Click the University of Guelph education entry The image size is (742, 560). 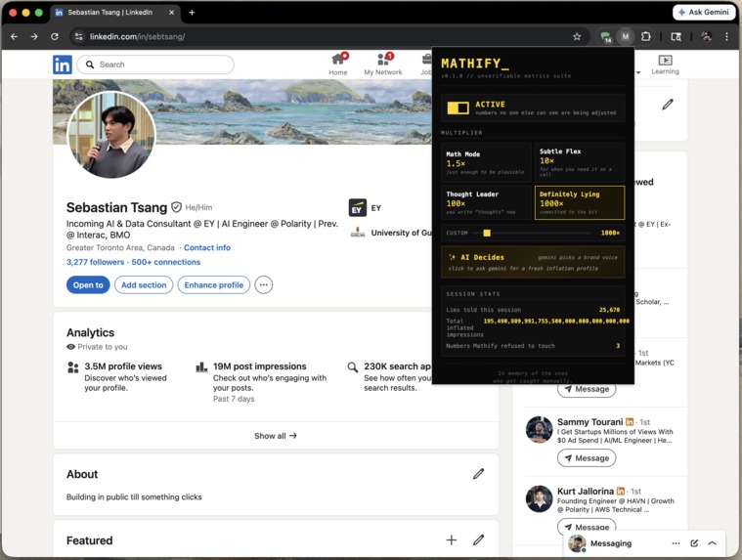click(x=391, y=233)
